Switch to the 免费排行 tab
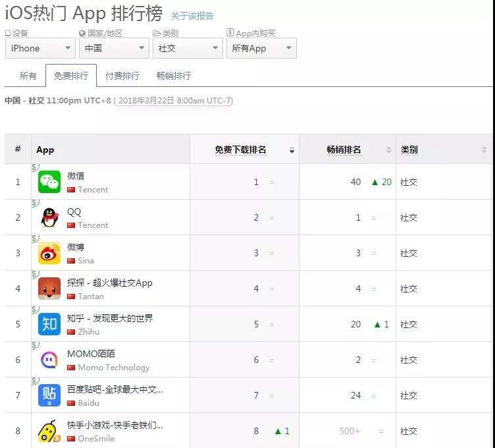 pyautogui.click(x=71, y=76)
